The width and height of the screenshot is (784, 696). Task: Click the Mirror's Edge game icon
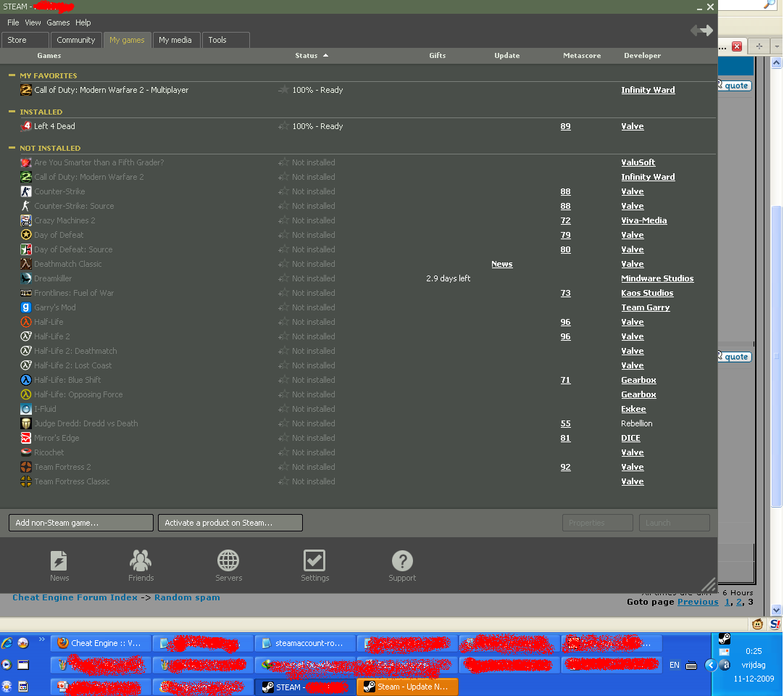tap(26, 438)
